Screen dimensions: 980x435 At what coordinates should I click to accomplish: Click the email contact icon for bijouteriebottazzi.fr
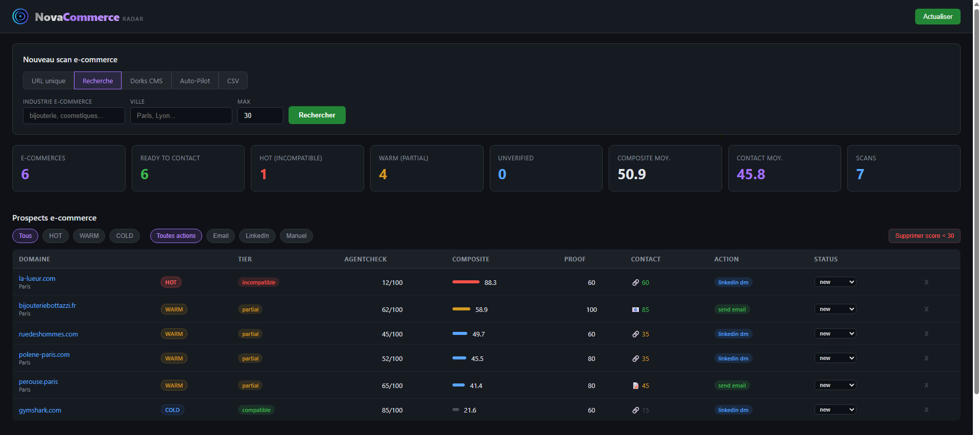636,309
